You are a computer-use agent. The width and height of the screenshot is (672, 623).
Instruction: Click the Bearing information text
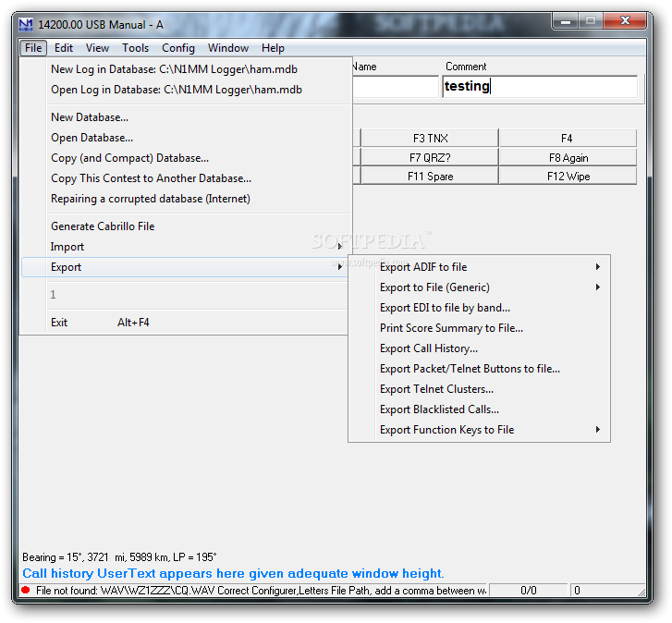point(119,557)
